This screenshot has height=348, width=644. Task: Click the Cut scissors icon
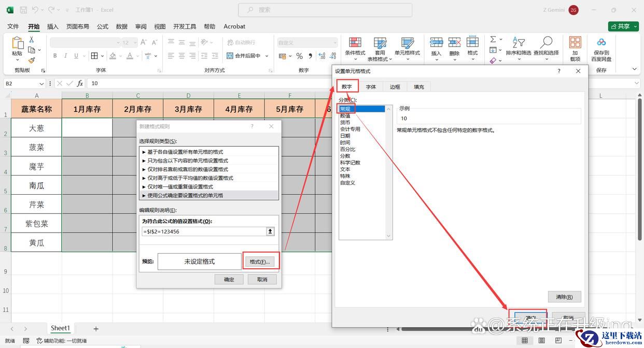tap(32, 40)
